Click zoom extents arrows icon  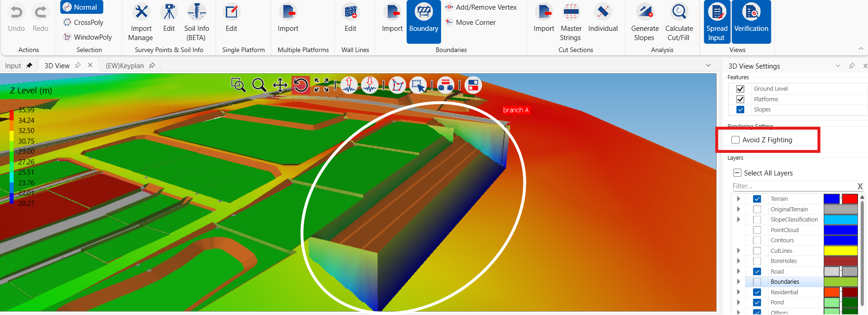tap(322, 85)
